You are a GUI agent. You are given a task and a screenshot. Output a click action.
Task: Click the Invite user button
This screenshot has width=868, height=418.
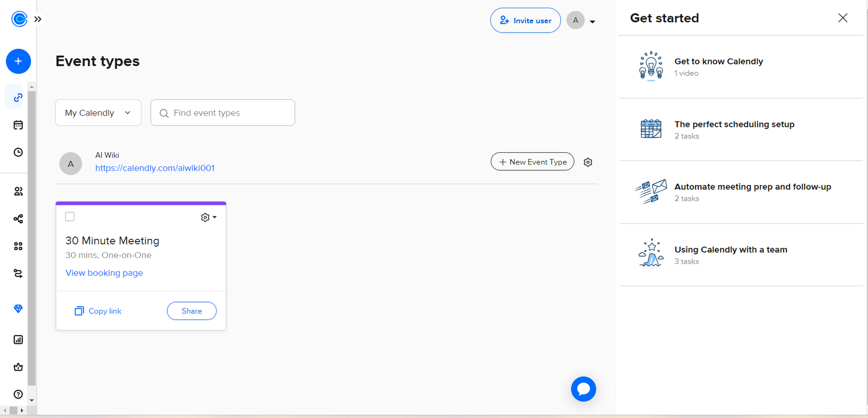(525, 21)
